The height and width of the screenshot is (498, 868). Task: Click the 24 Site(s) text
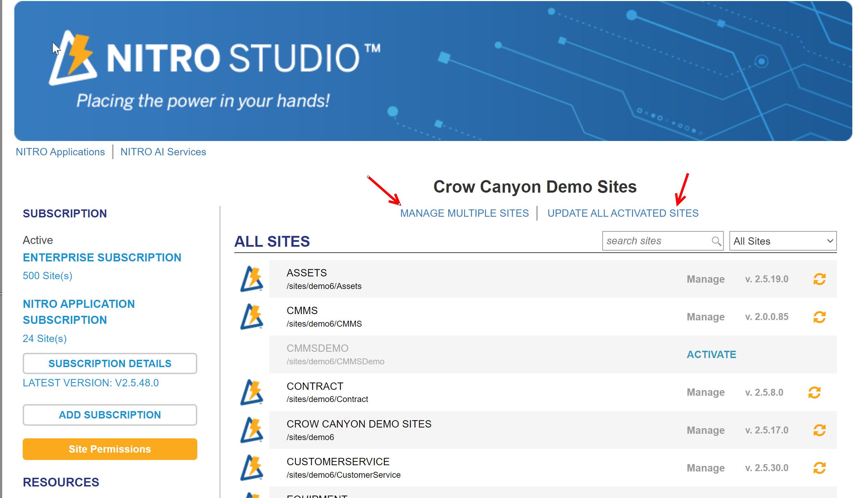pos(45,339)
